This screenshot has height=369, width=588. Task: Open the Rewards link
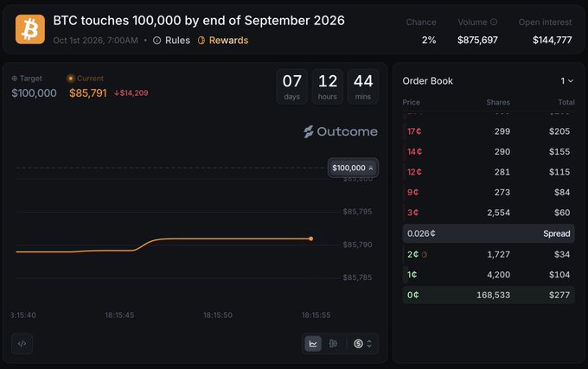pyautogui.click(x=223, y=41)
